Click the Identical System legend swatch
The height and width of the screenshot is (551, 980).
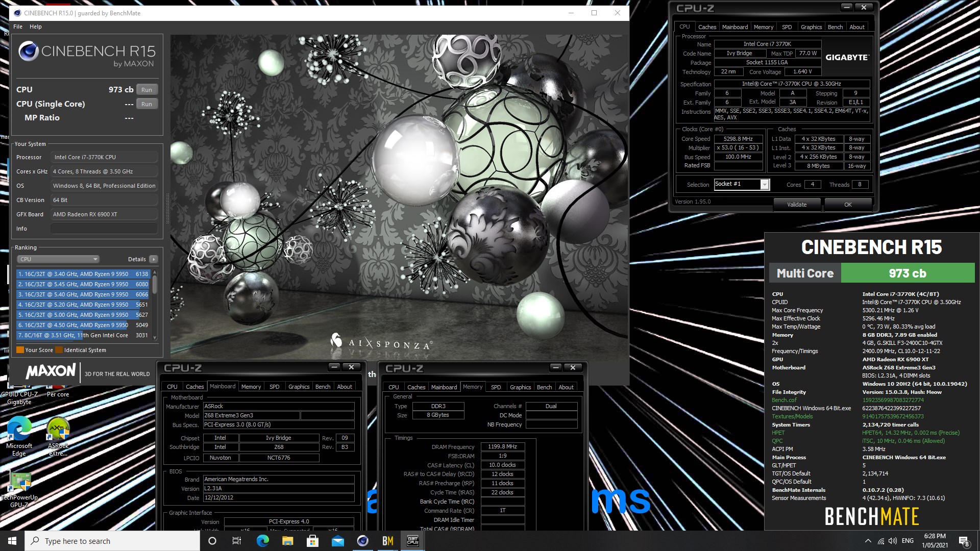[x=59, y=350]
